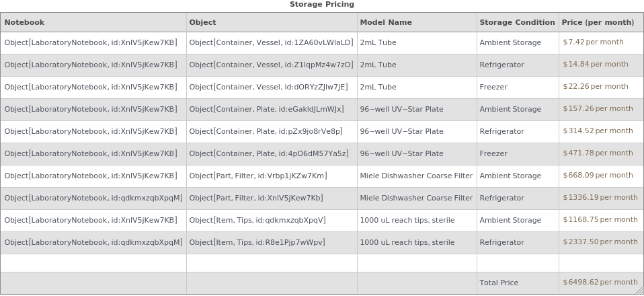Click the $6498.62 total price value

coord(600,283)
